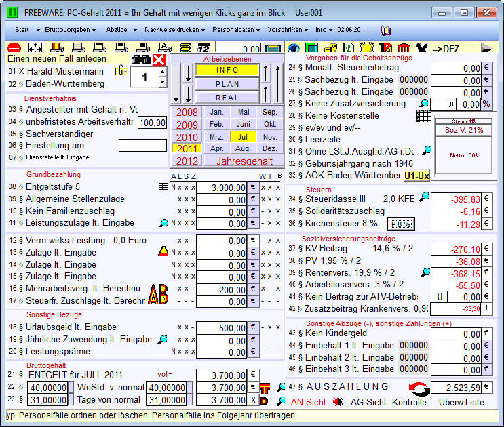504x427 pixels.
Task: Open the Abzüge dropdown menu
Action: point(121,30)
